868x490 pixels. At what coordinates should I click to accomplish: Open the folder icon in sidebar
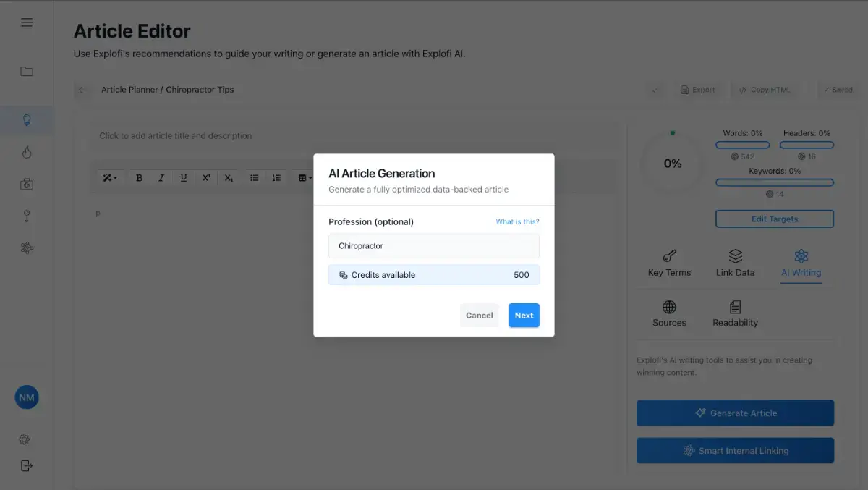pyautogui.click(x=27, y=72)
